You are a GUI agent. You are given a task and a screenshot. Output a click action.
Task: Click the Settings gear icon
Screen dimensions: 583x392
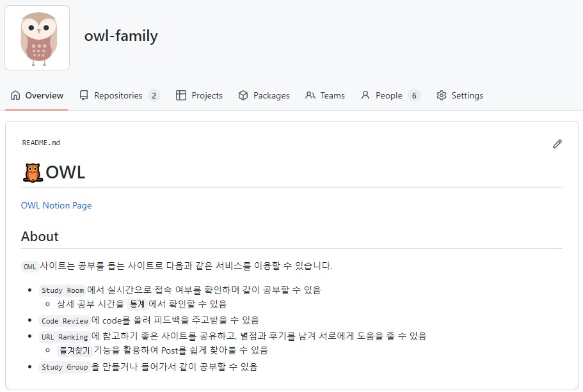(x=442, y=95)
